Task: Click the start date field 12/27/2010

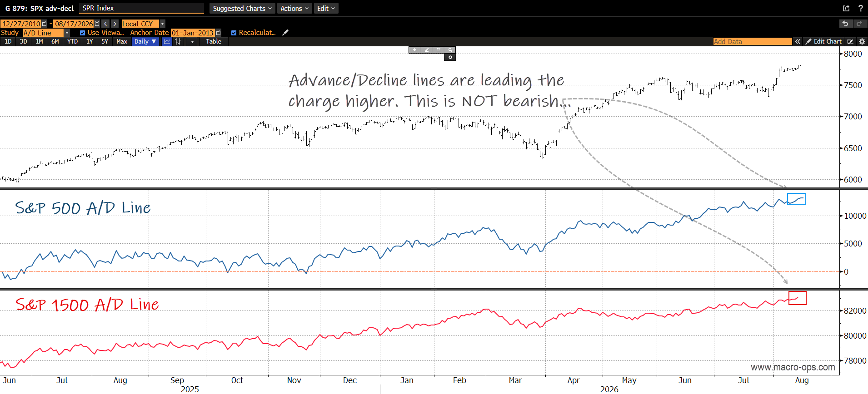Action: pyautogui.click(x=21, y=24)
